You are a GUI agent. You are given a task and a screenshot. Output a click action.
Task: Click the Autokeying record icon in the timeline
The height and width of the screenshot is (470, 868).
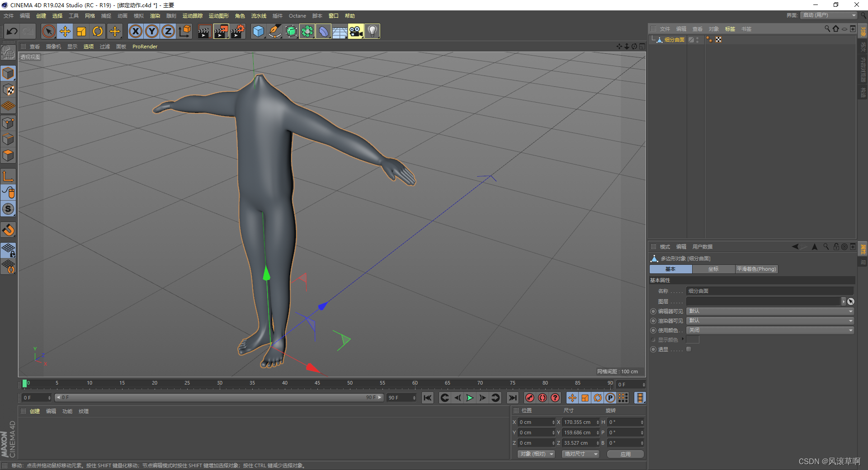[542, 398]
